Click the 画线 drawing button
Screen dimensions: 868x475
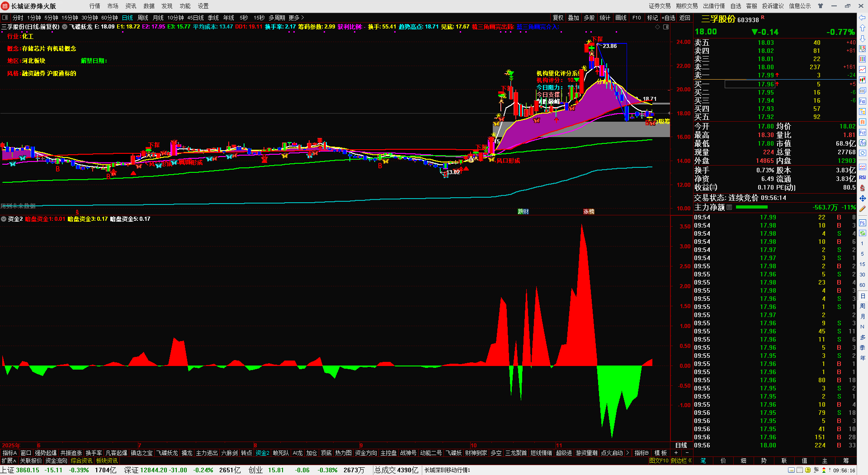[621, 18]
